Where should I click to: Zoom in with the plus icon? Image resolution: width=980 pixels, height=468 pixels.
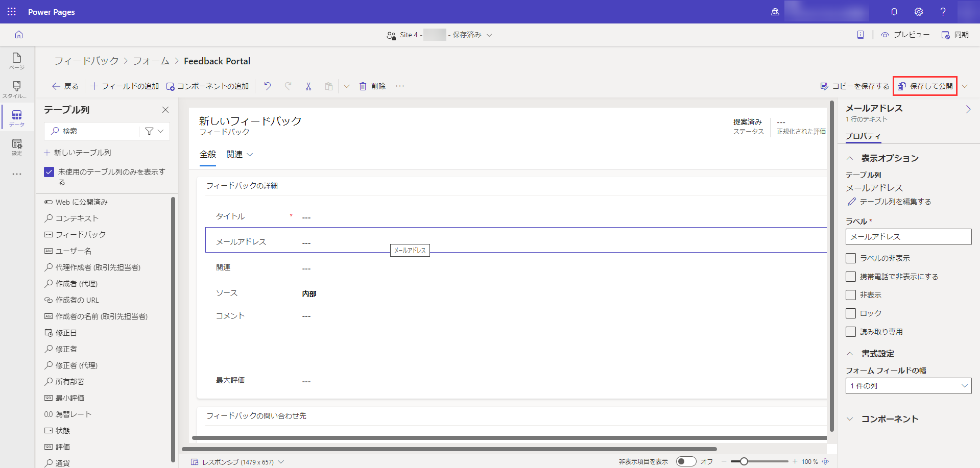click(x=795, y=461)
